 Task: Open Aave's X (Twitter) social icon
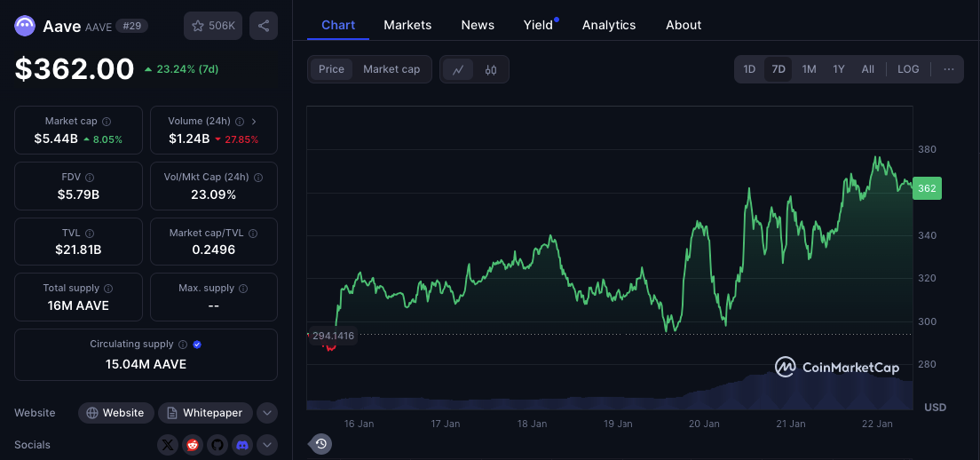pyautogui.click(x=168, y=445)
